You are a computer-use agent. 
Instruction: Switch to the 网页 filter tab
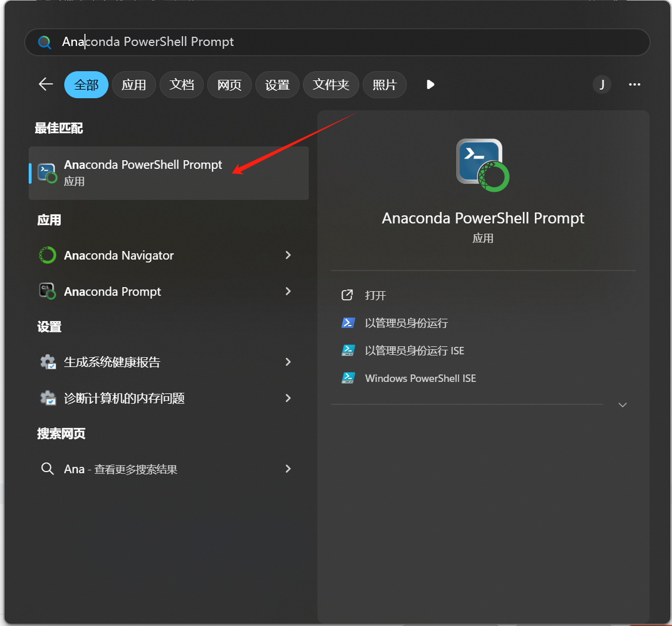tap(230, 84)
